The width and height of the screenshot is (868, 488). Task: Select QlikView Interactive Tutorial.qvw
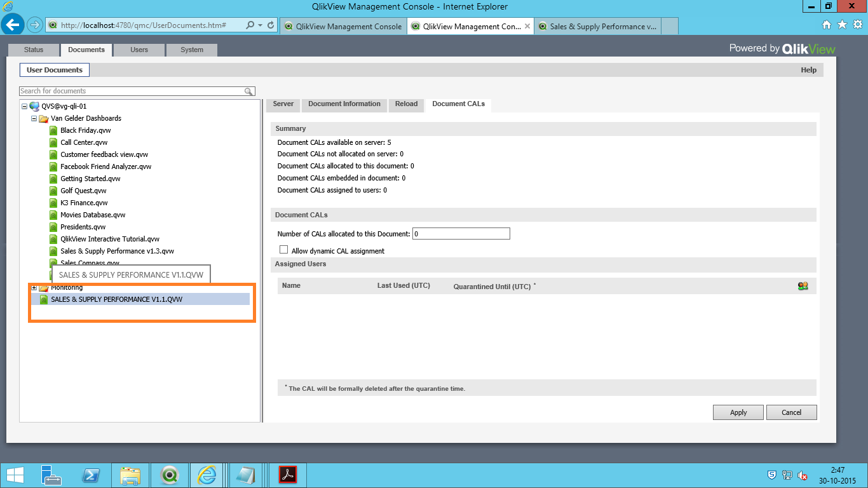[110, 239]
